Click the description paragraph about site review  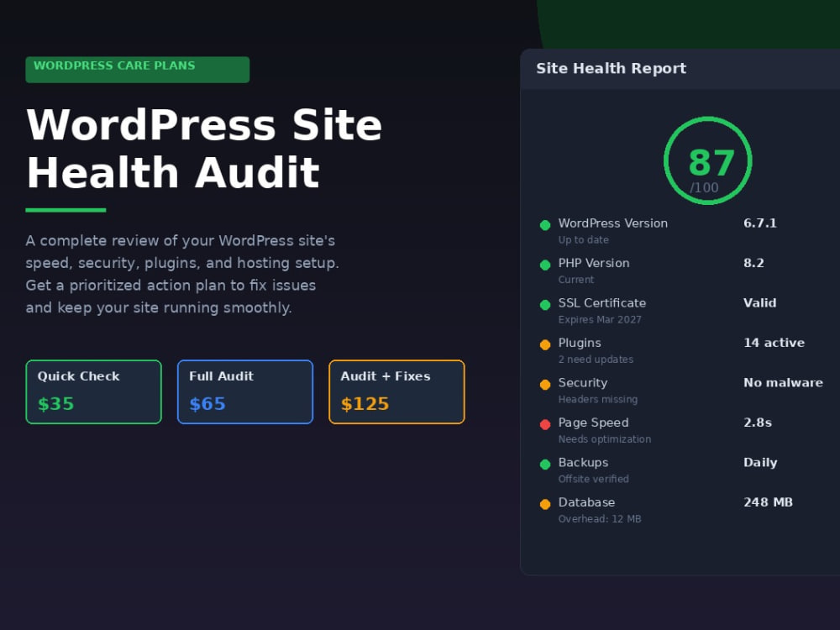[182, 275]
